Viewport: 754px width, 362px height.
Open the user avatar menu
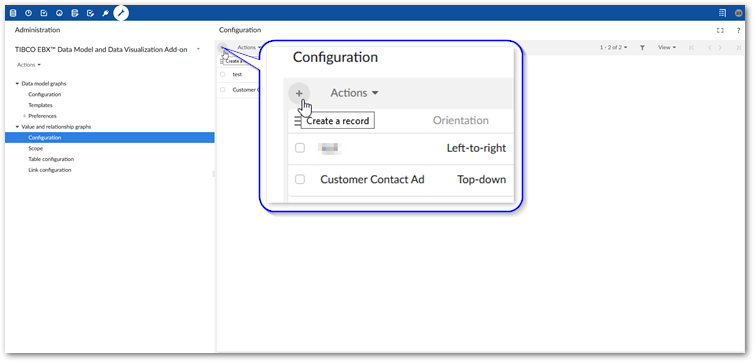(x=739, y=13)
